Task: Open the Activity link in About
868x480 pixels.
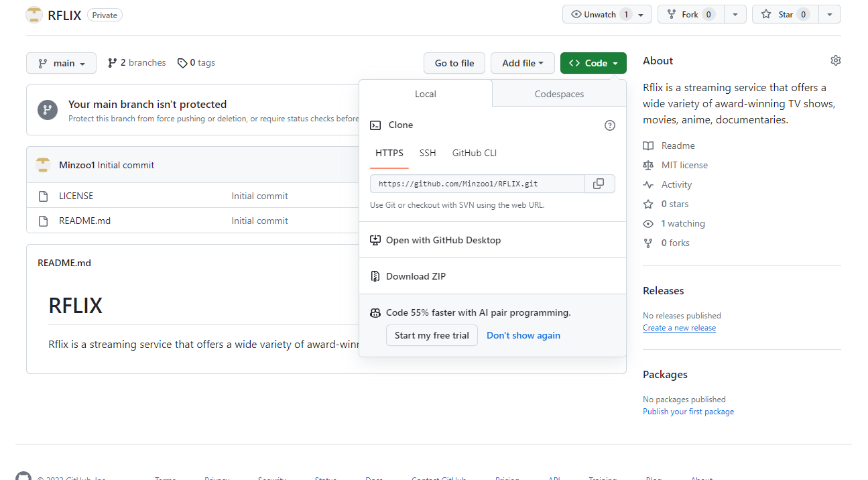Action: point(676,185)
